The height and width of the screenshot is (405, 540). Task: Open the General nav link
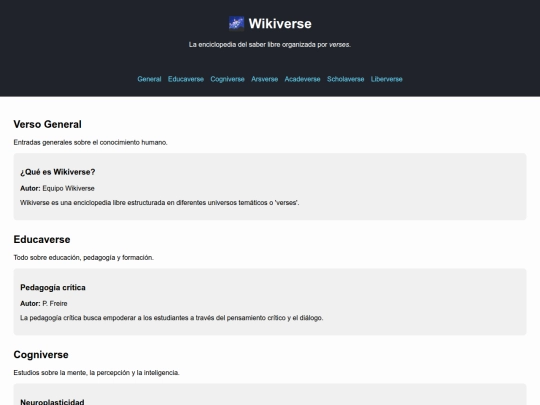pos(149,79)
